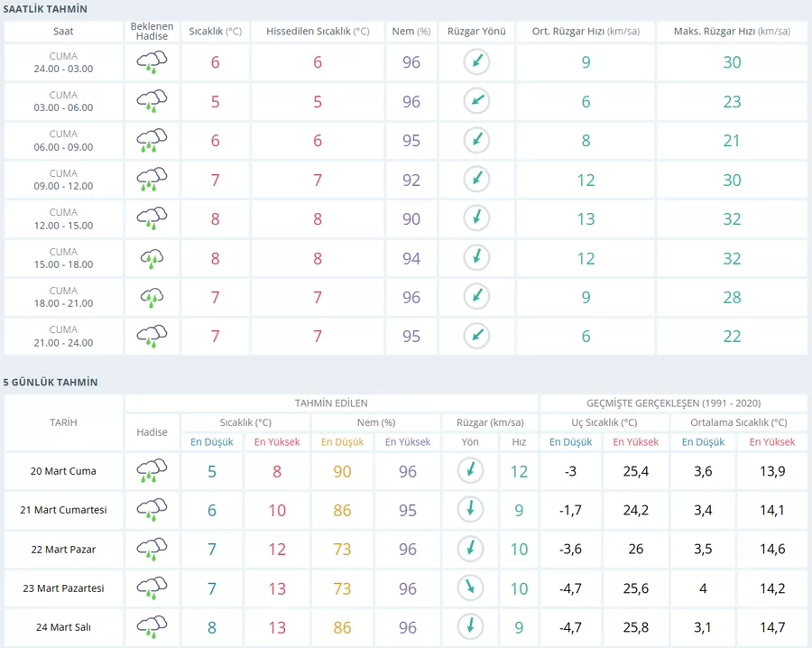Click the 5 GÜNLÜK TAHMİN section title
Screen dimensions: 812x648
(51, 383)
